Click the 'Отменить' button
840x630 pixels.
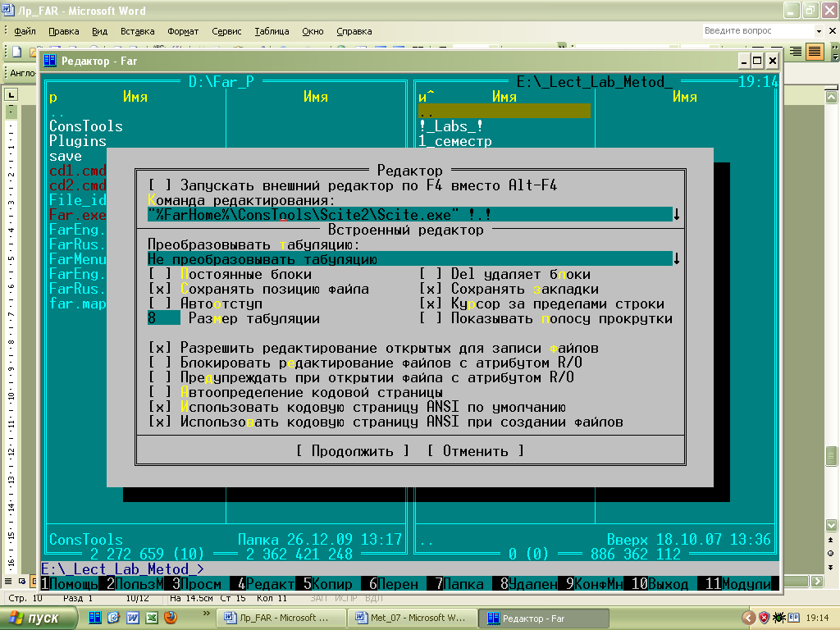475,451
